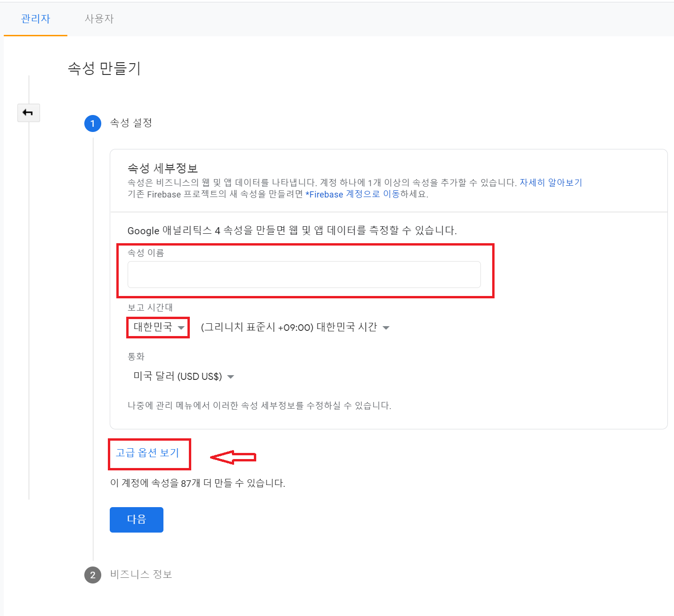Image resolution: width=674 pixels, height=616 pixels.
Task: Open the 미국 달러 currency dropdown
Action: click(184, 377)
